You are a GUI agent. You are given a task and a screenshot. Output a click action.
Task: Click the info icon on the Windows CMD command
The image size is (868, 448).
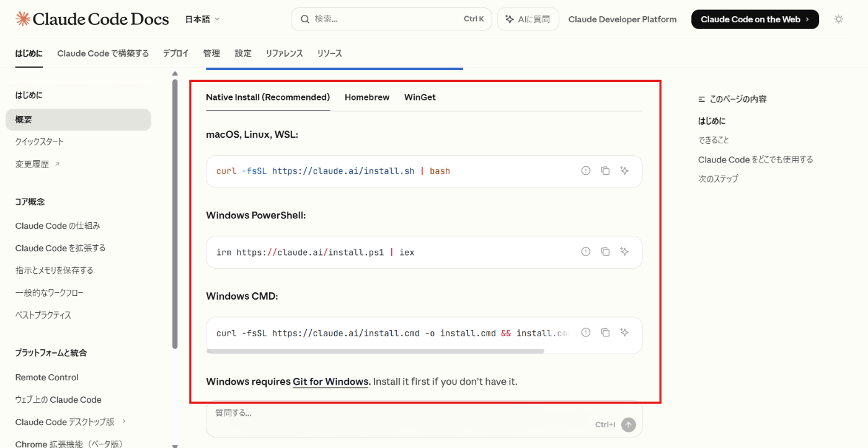click(x=586, y=333)
